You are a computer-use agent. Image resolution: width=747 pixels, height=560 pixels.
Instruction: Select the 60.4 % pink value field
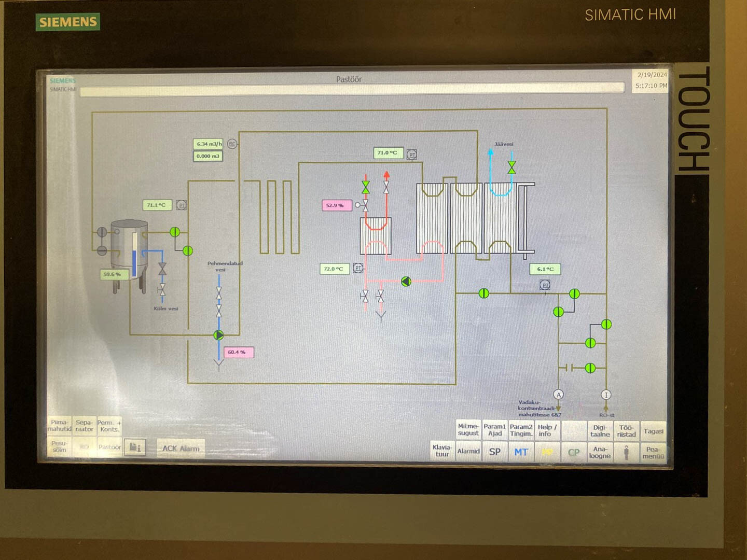[x=237, y=352]
